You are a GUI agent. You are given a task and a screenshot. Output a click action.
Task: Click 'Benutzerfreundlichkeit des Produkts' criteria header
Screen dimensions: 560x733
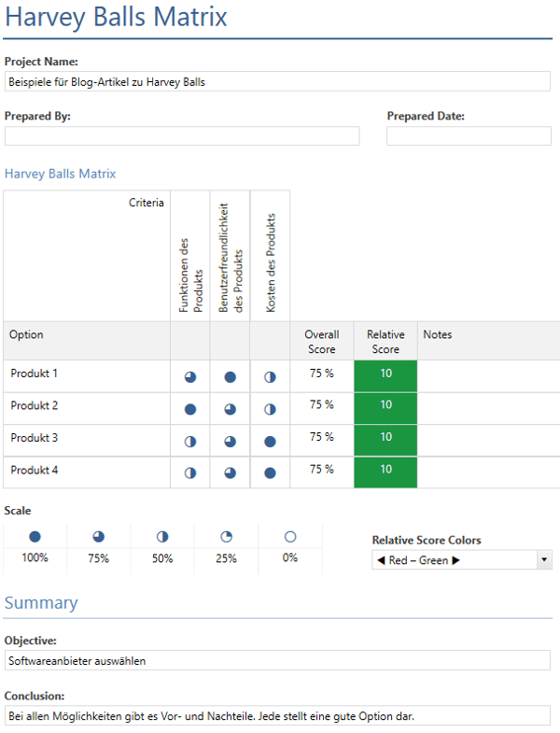(230, 258)
